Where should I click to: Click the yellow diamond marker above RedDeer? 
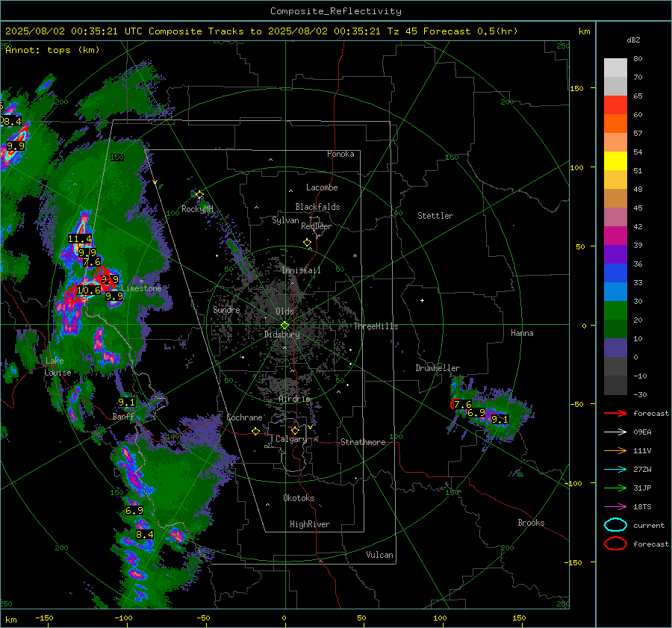click(x=308, y=243)
